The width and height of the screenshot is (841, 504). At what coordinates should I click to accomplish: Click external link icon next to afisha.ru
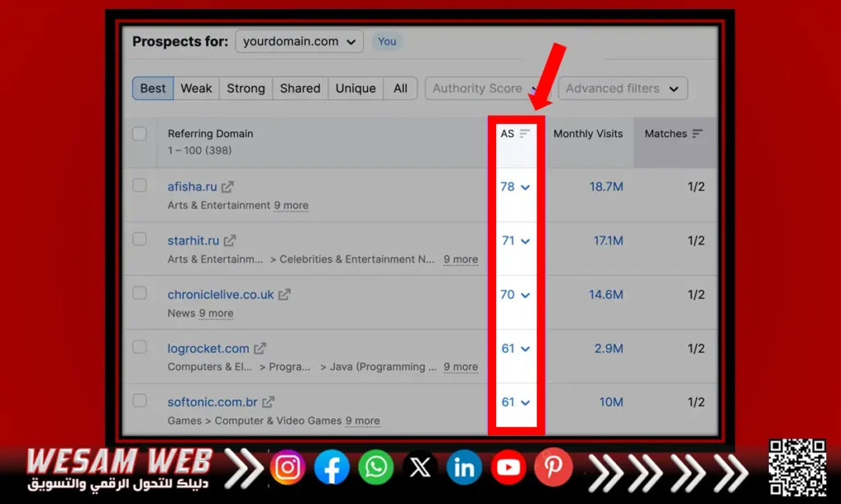(x=227, y=187)
